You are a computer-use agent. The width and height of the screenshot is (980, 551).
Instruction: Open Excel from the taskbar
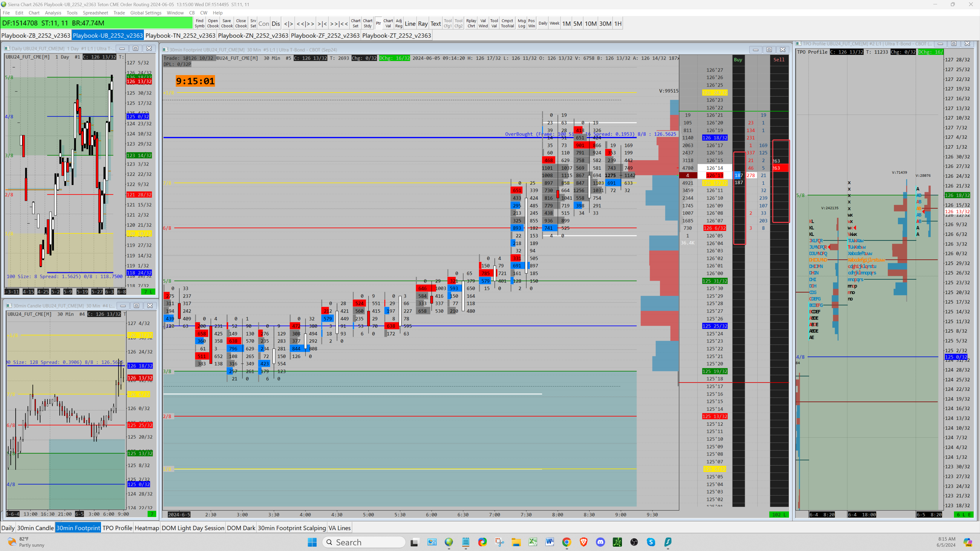point(533,542)
